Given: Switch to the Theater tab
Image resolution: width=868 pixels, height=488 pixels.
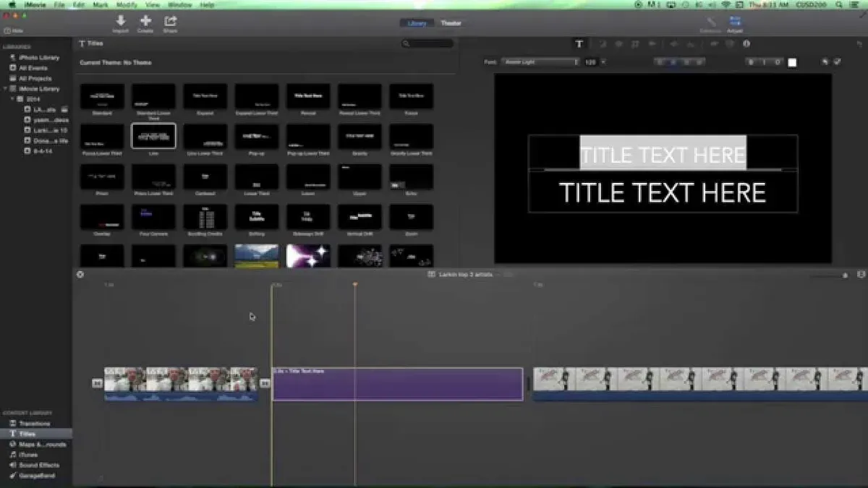Looking at the screenshot, I should (451, 23).
